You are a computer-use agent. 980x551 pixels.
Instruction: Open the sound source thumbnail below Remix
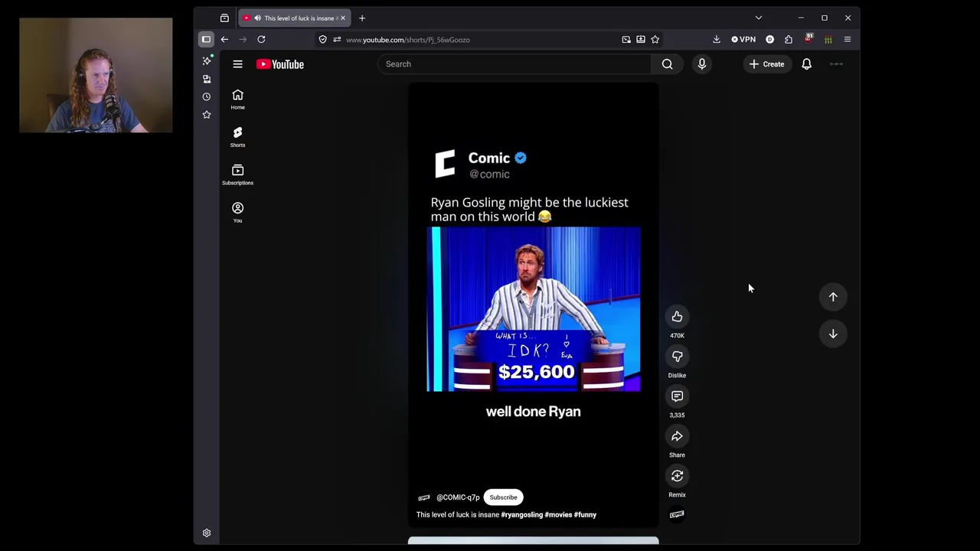click(x=677, y=514)
